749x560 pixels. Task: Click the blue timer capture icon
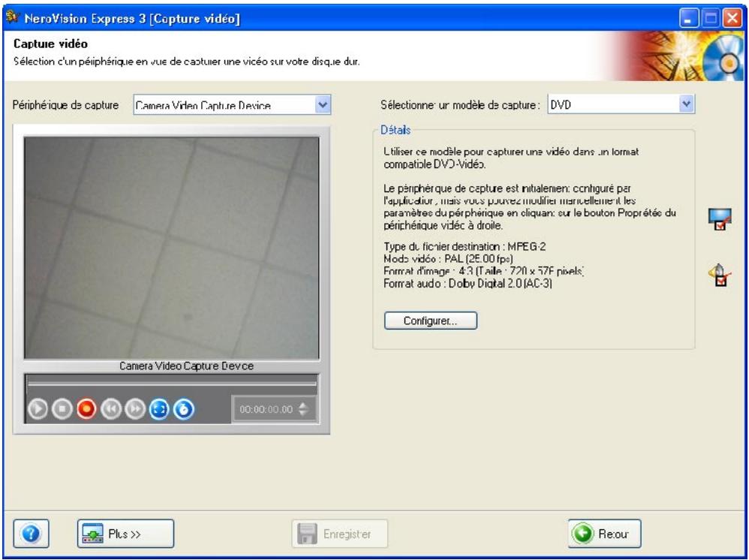pyautogui.click(x=184, y=409)
